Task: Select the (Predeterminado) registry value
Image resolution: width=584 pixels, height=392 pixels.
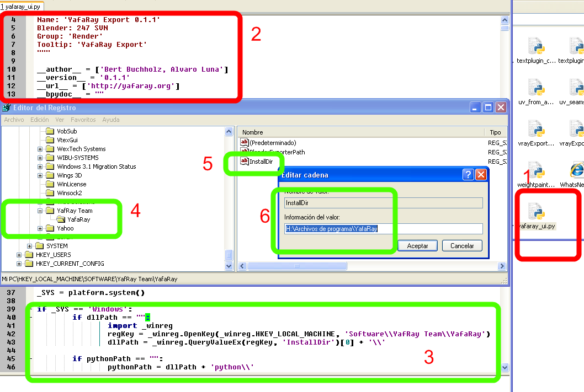Action: [x=268, y=143]
